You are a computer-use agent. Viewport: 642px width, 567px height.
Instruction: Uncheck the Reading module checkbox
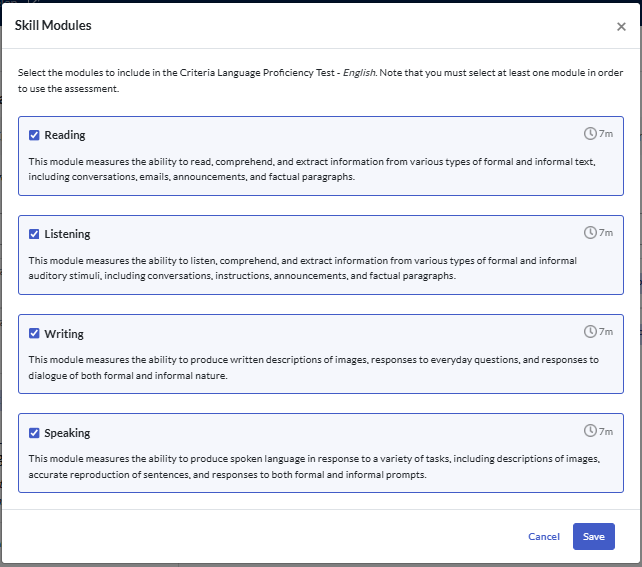pyautogui.click(x=34, y=135)
